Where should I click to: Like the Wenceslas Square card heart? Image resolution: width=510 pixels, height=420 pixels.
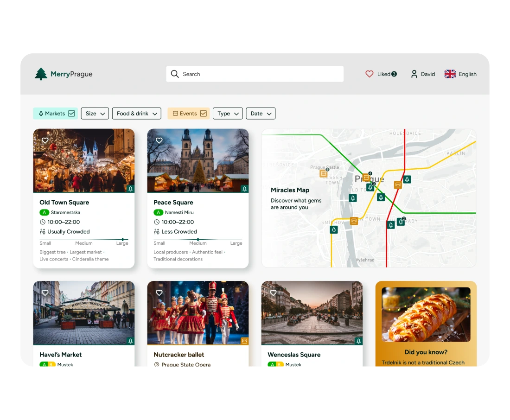273,293
